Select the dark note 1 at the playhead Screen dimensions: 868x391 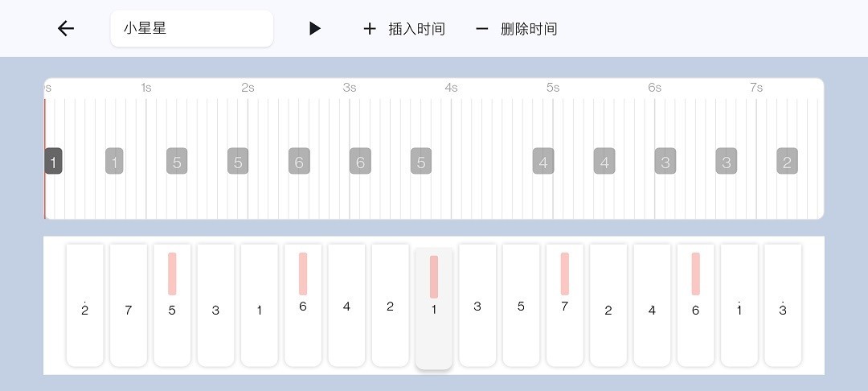tap(53, 162)
